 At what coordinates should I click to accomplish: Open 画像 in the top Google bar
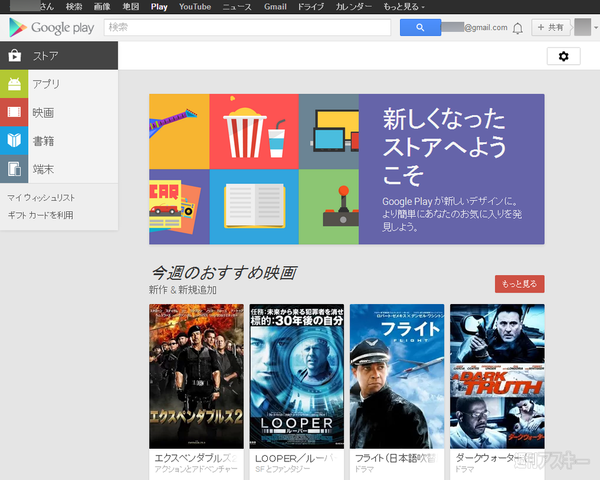(x=102, y=7)
